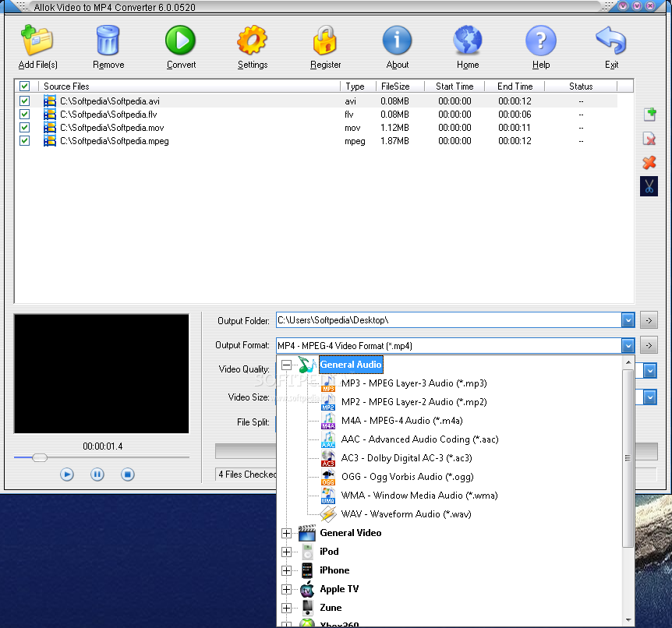Viewport: 672px width, 628px height.
Task: Select the C:\Softpedia\Softpedia.mpeg row
Action: [317, 141]
